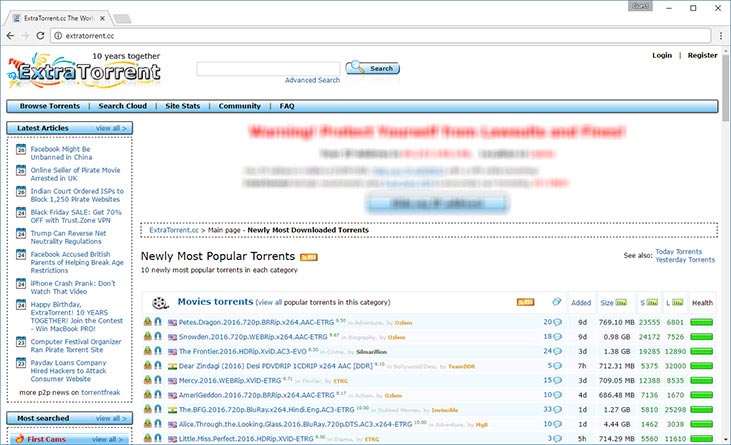Image resolution: width=731 pixels, height=445 pixels.
Task: Click magnet link icon for Petes.Dragon.2016 row
Action: 158,322
